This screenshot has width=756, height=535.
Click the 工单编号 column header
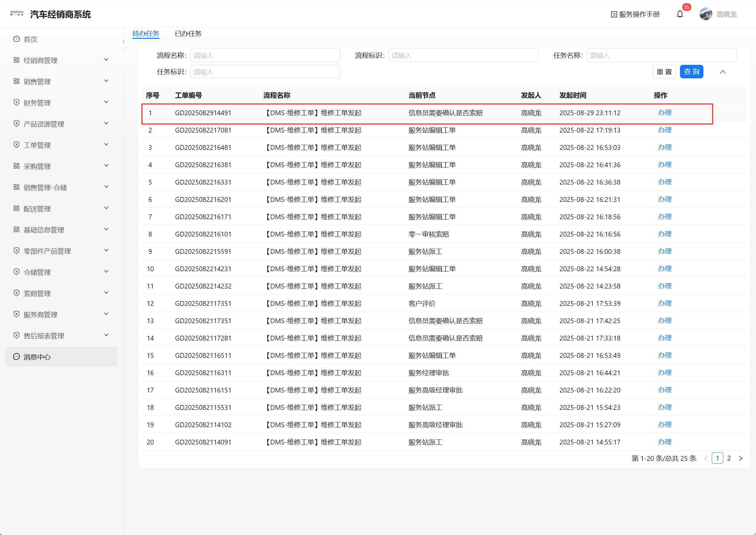(x=188, y=96)
